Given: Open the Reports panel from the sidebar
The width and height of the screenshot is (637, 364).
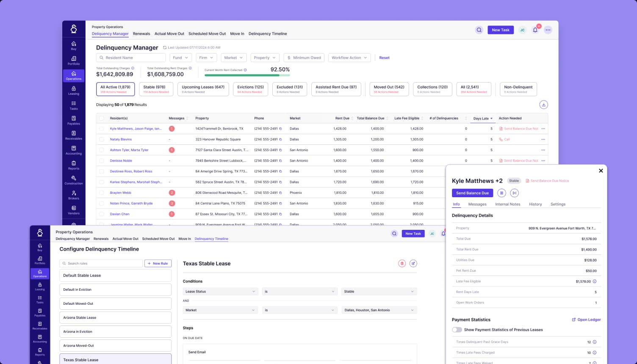Looking at the screenshot, I should 73,165.
